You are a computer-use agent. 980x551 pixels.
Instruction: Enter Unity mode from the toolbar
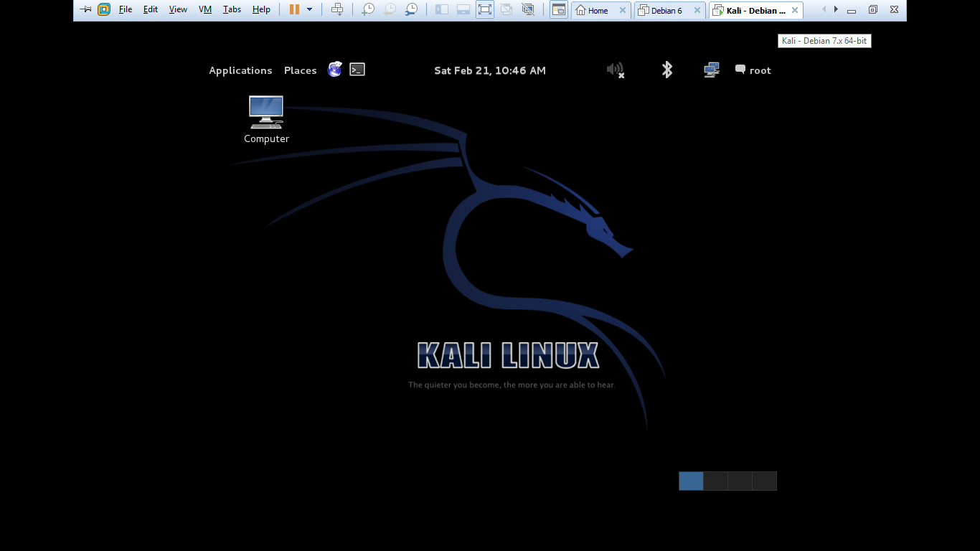(507, 10)
